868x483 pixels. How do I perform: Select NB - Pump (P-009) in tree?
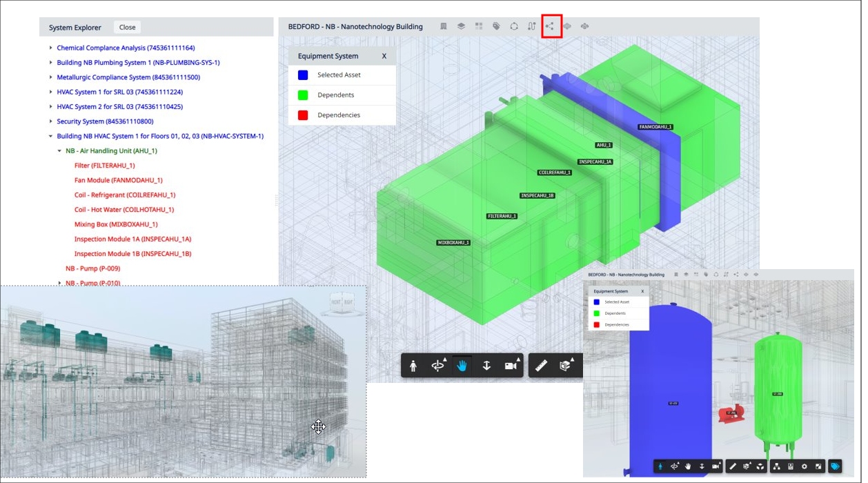point(93,268)
